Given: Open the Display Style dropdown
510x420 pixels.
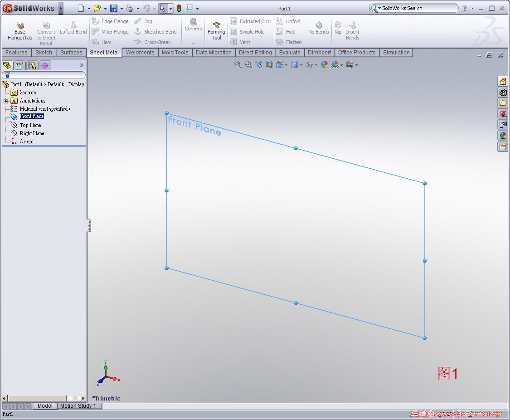Looking at the screenshot, I should coord(301,65).
